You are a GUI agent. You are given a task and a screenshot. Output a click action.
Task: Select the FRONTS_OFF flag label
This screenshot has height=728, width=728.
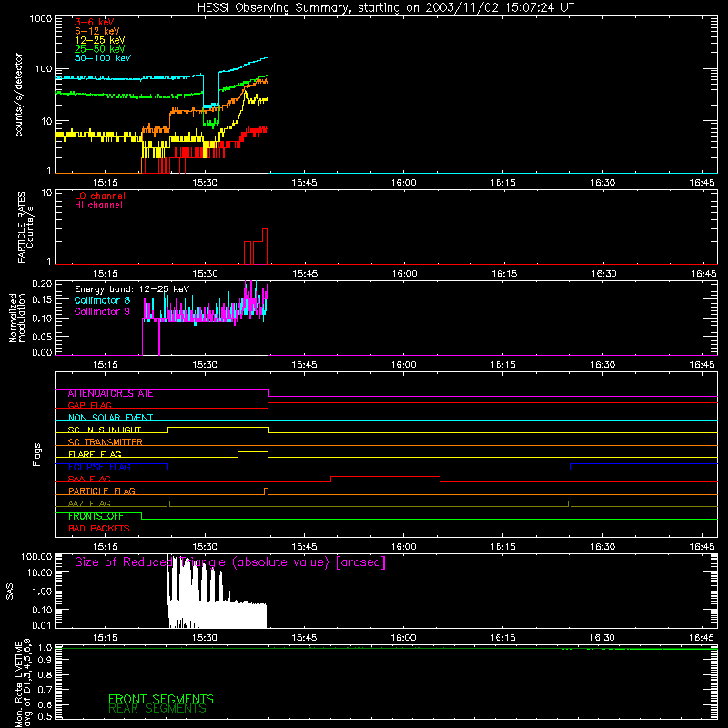[96, 516]
